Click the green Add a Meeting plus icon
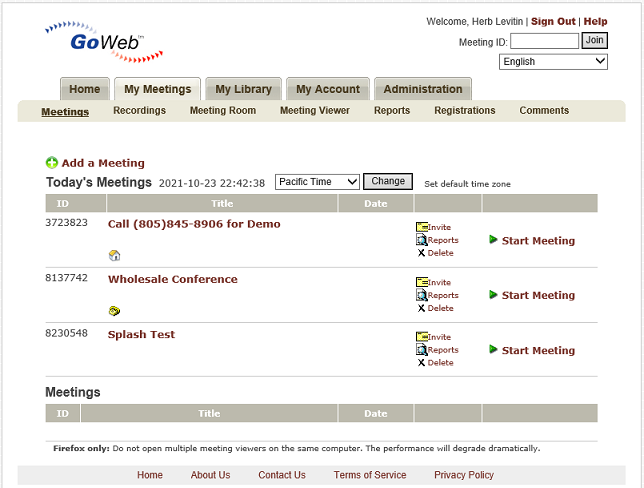 [52, 163]
